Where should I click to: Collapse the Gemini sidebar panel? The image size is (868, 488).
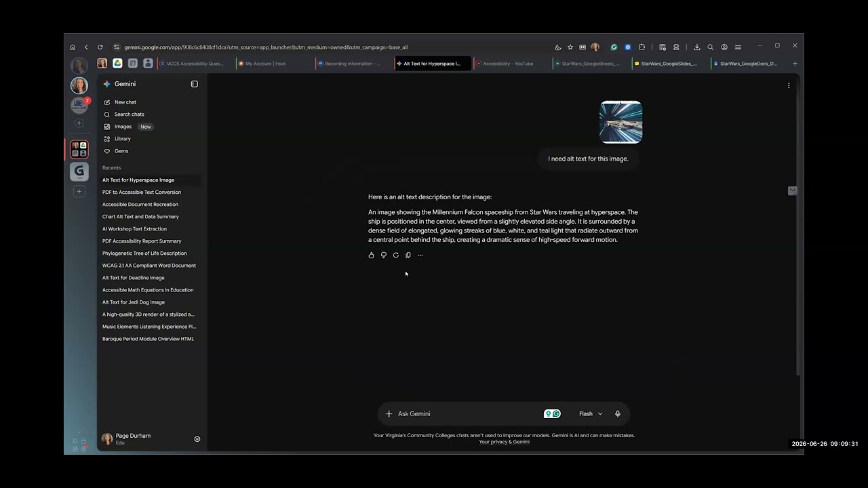pyautogui.click(x=194, y=84)
